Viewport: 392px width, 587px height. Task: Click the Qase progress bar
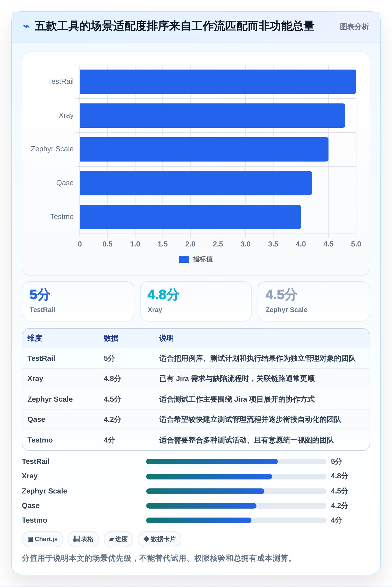click(236, 506)
